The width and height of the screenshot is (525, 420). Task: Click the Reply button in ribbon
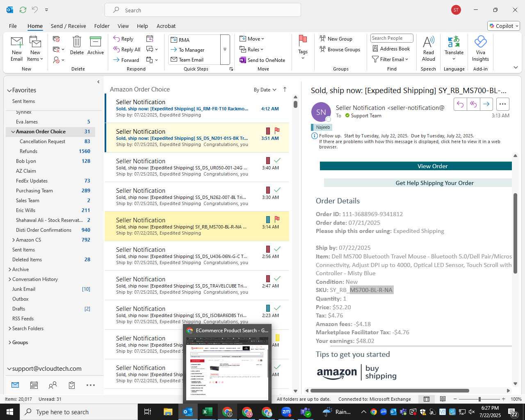pos(123,39)
